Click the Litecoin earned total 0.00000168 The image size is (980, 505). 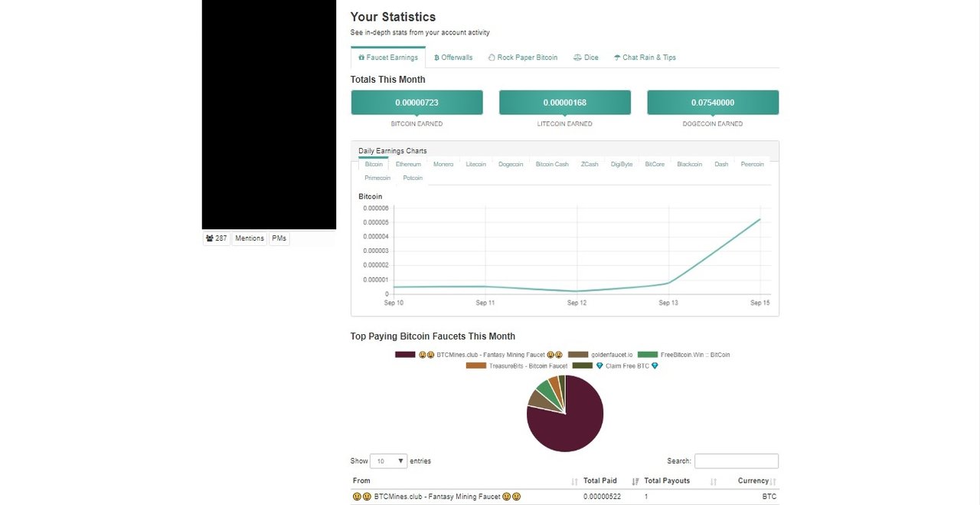(x=565, y=103)
